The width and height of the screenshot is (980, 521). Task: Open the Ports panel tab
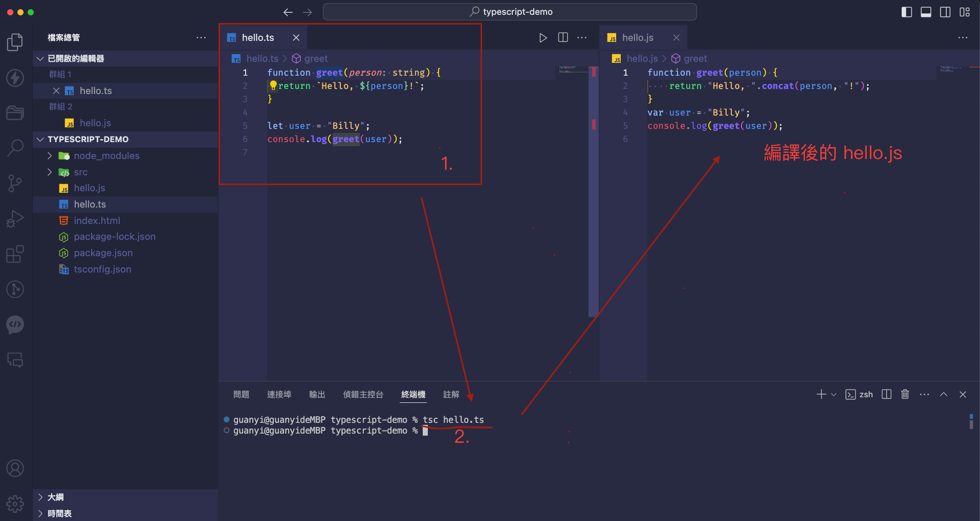point(279,394)
